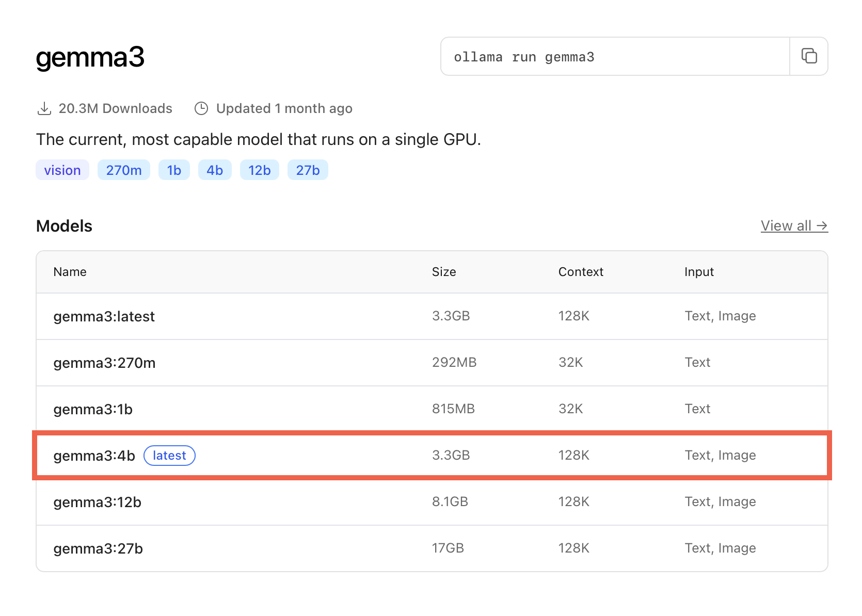Choose the 1b size tag

point(174,170)
